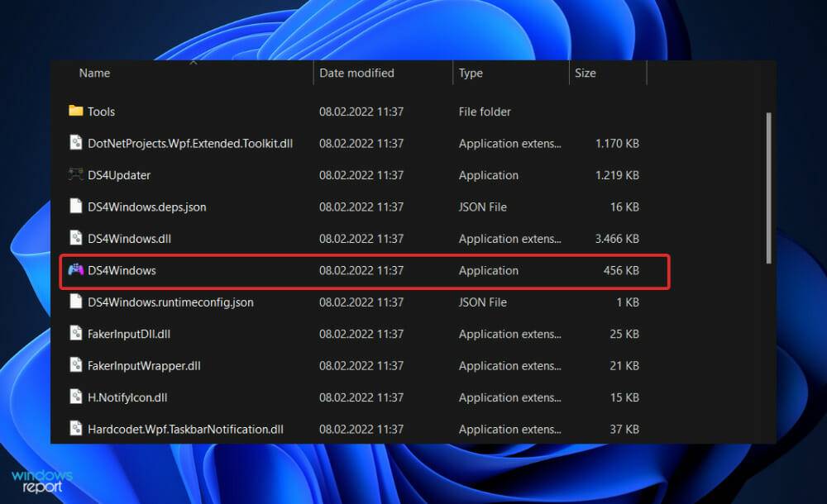Click the JSON File type of runtimeconfig.json

coord(483,302)
